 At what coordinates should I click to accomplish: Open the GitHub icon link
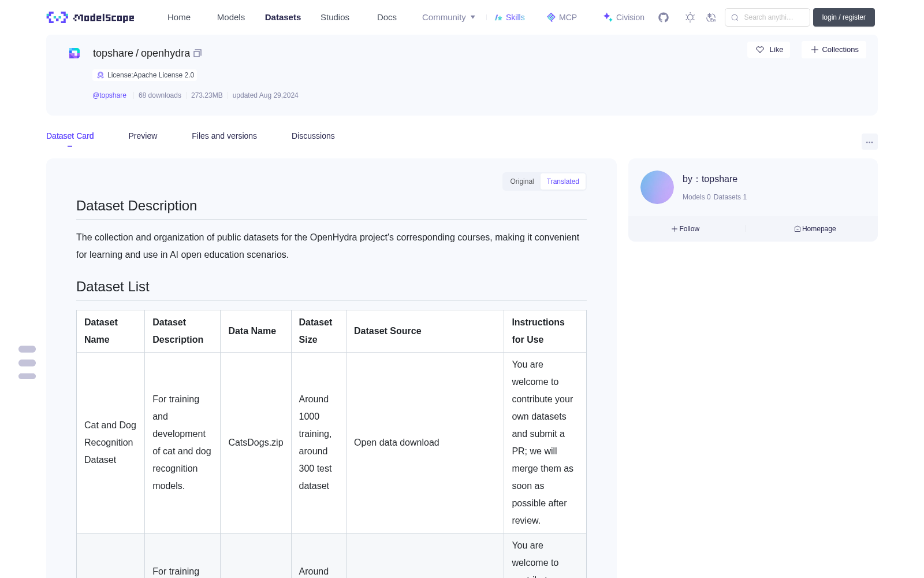pyautogui.click(x=664, y=17)
